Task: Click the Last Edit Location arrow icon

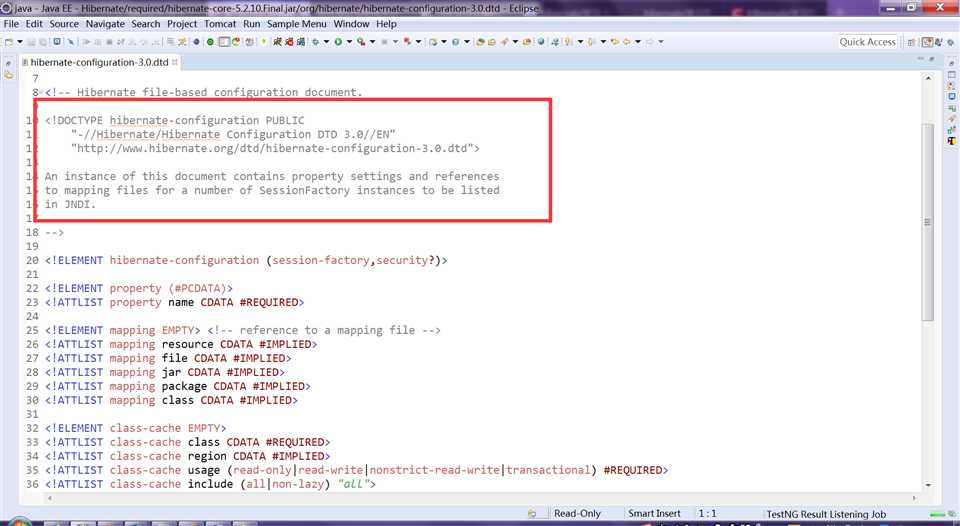Action: pyautogui.click(x=615, y=42)
